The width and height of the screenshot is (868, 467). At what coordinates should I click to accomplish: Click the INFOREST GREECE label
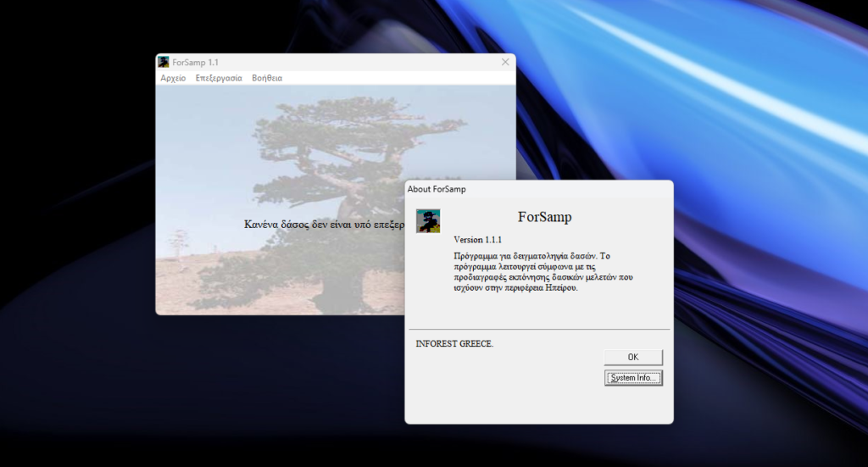point(454,343)
